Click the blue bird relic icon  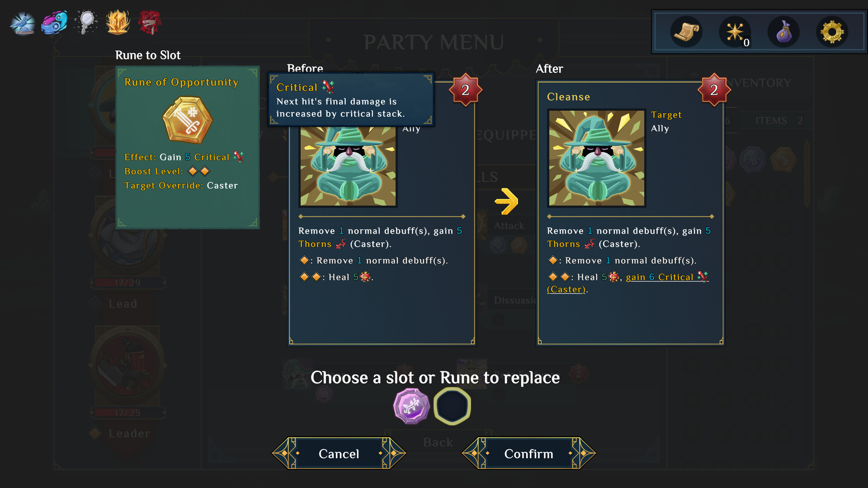[x=23, y=23]
